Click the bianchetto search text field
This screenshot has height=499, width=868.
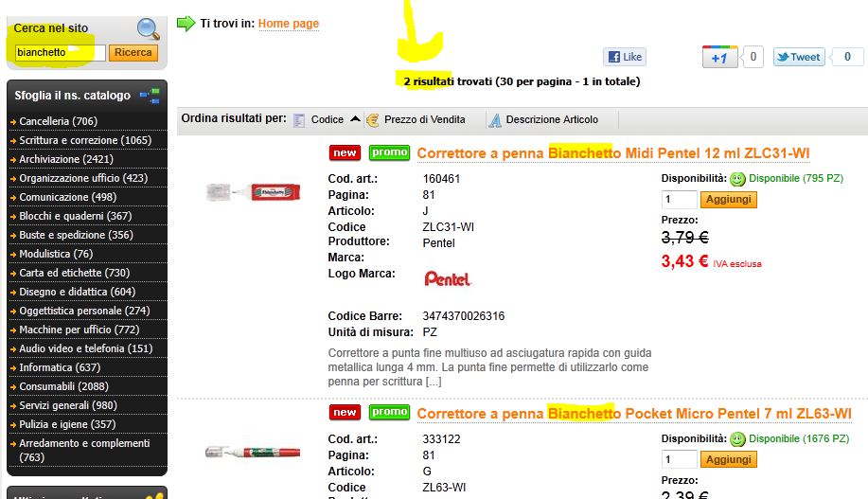click(x=60, y=53)
